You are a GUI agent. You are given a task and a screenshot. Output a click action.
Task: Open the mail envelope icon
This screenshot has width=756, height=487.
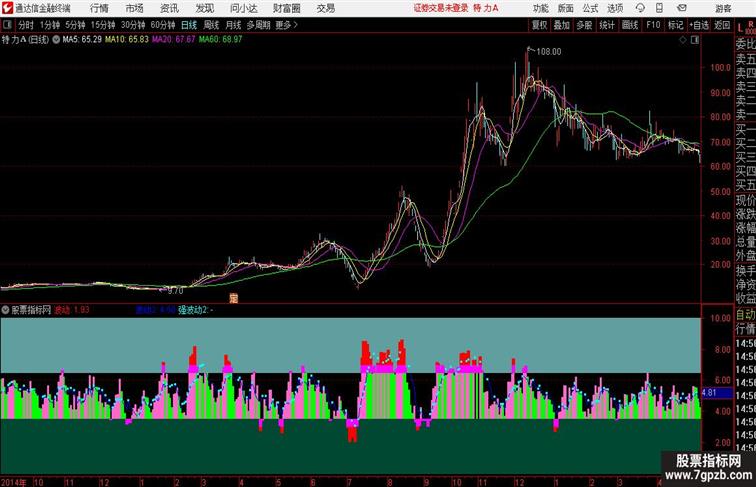(x=682, y=8)
